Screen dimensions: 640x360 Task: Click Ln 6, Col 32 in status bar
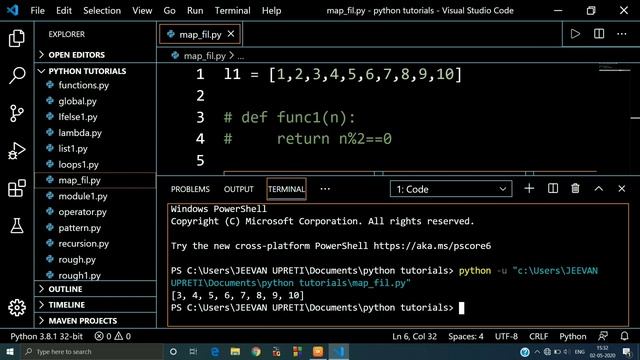tap(414, 336)
